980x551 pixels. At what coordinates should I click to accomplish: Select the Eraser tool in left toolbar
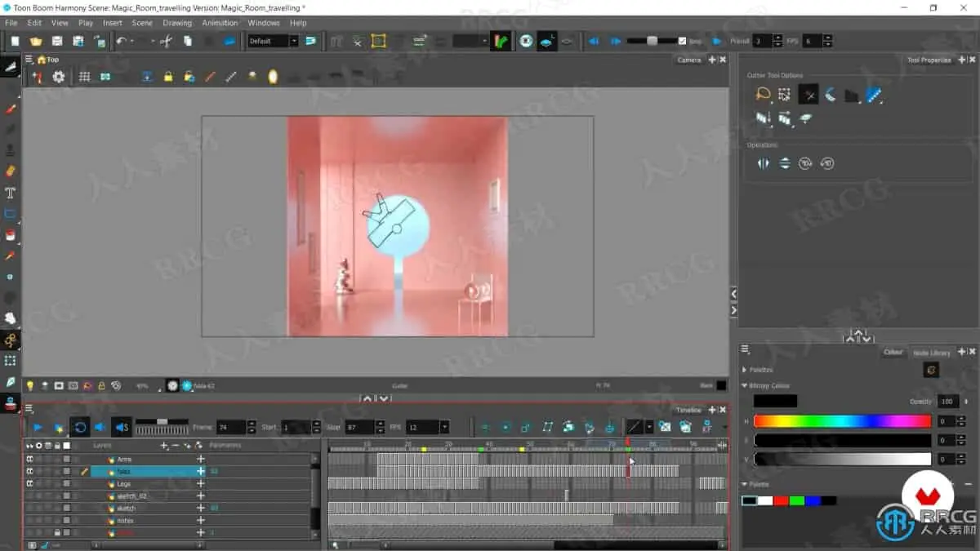11,171
